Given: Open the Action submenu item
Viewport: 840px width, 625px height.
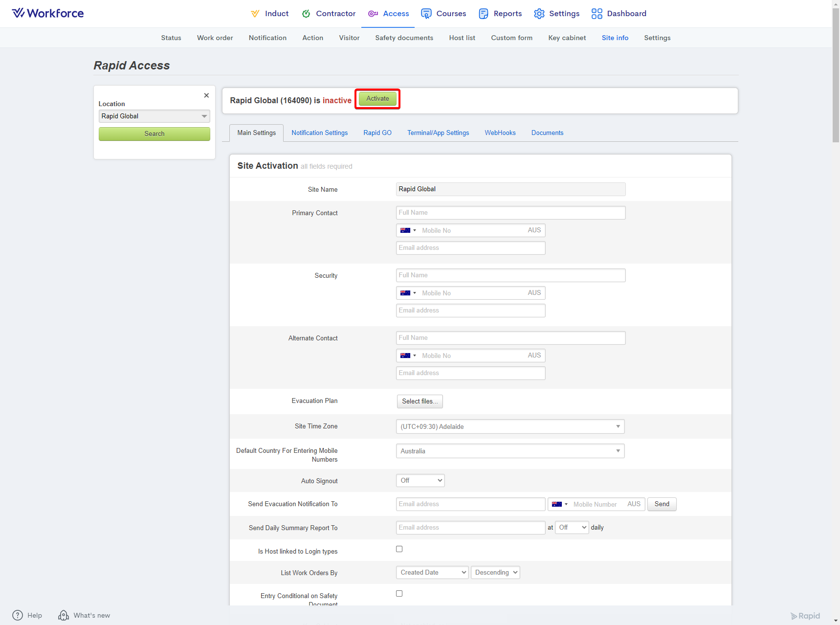Looking at the screenshot, I should point(313,38).
